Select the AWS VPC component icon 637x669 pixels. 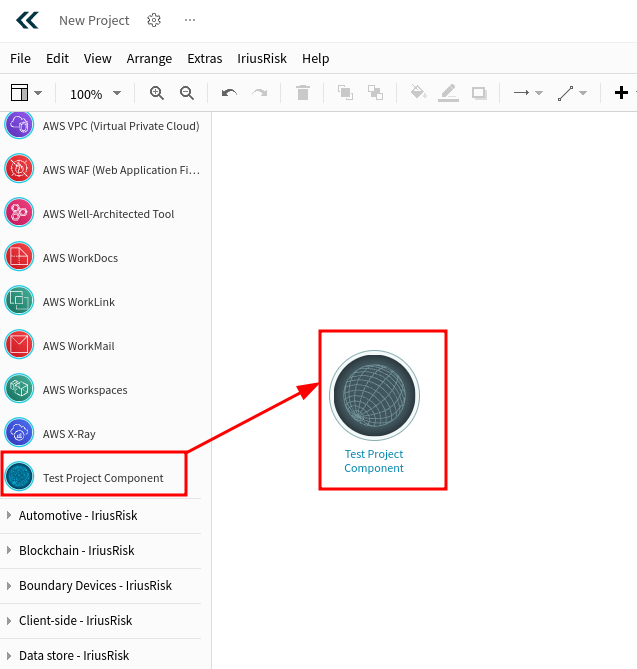click(19, 125)
